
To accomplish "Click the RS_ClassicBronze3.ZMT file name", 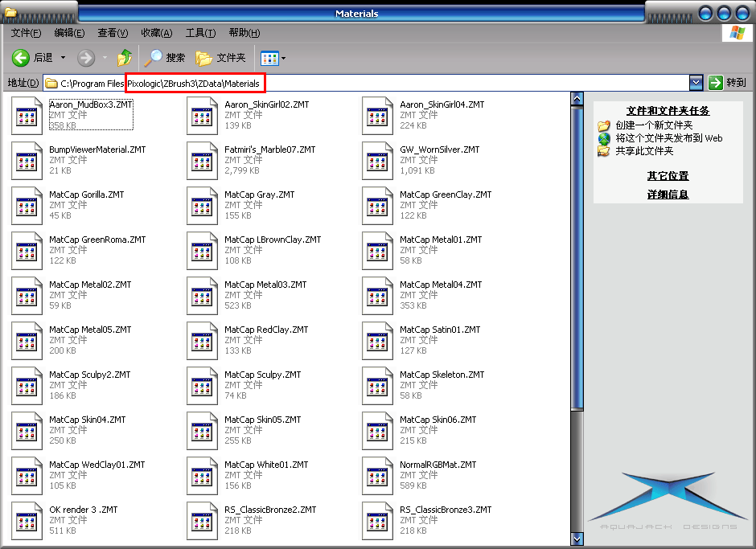I will [x=446, y=510].
